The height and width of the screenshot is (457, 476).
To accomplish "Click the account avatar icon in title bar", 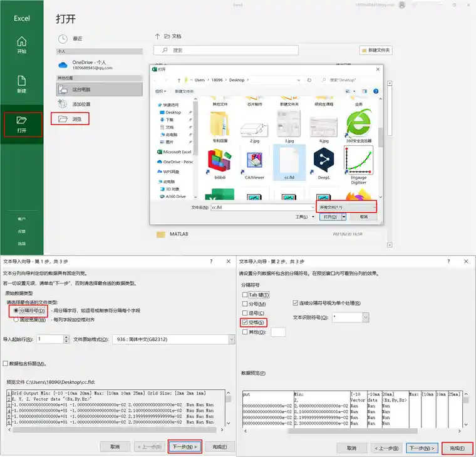I will click(x=401, y=5).
